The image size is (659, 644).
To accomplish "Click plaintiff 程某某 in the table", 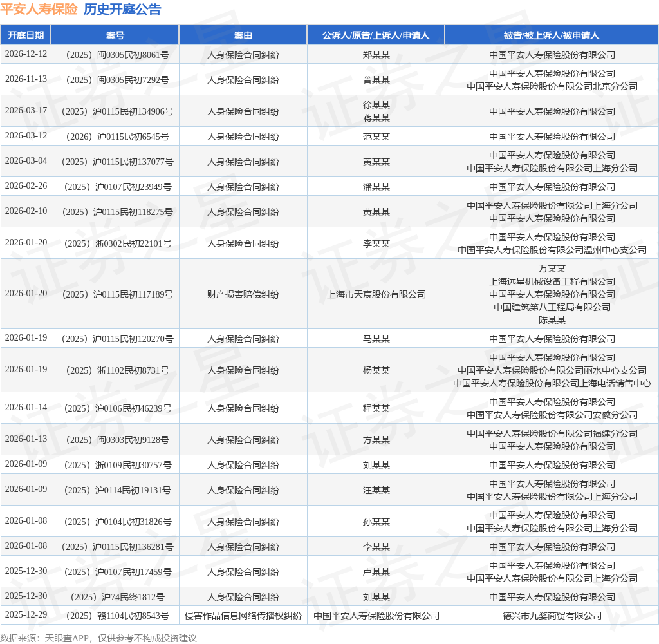I will click(376, 408).
